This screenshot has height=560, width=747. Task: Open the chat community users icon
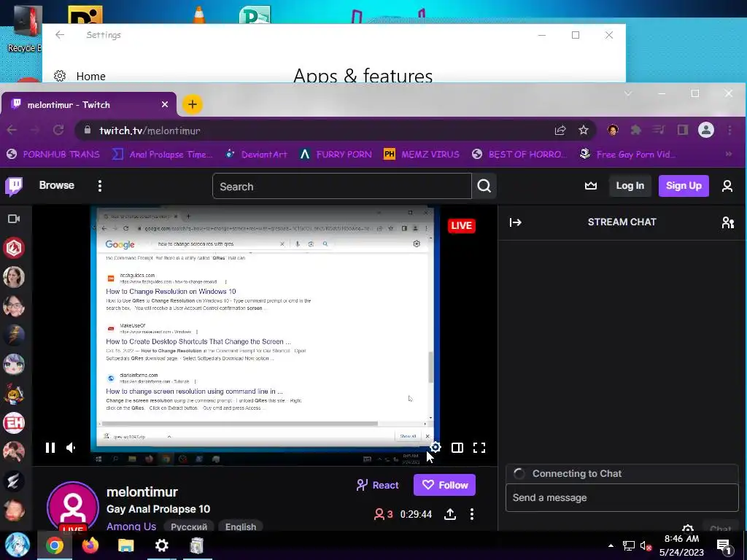tap(727, 222)
